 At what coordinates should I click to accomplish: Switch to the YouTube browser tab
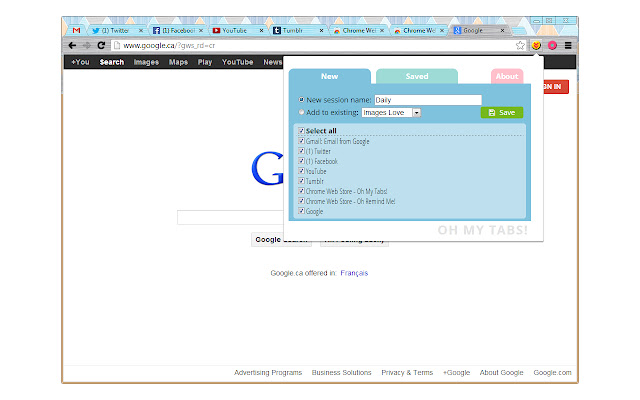click(236, 30)
